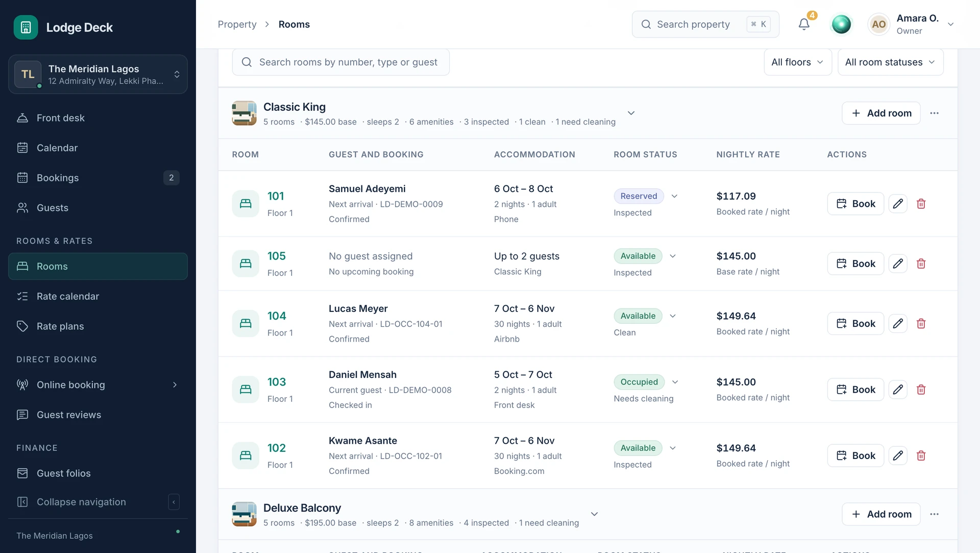This screenshot has height=553, width=980.
Task: Edit room 104 with pencil icon
Action: pos(898,323)
